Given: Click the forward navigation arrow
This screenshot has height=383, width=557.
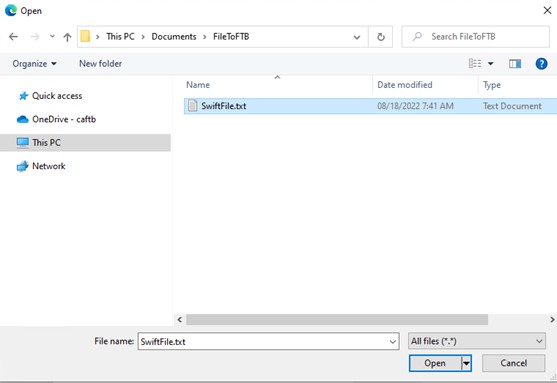Looking at the screenshot, I should [x=35, y=37].
